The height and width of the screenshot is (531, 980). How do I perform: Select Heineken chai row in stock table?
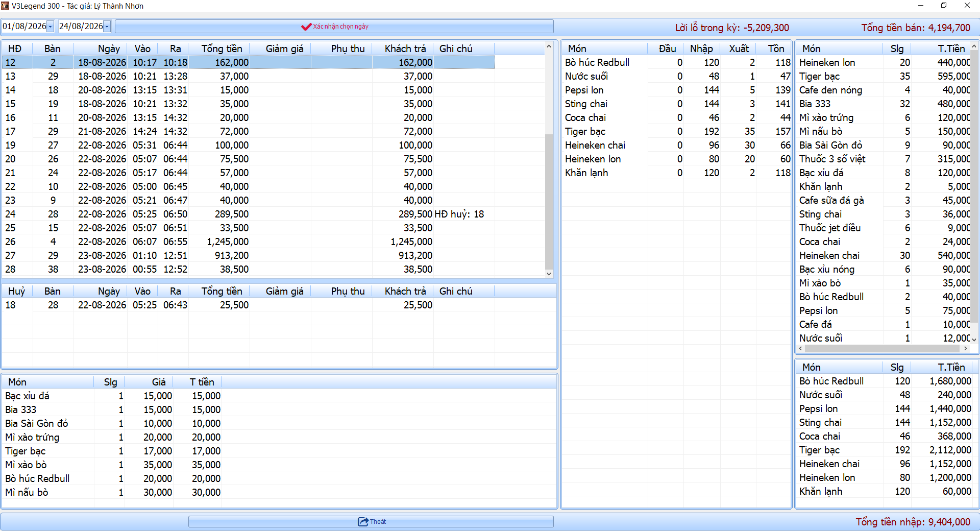tap(677, 145)
